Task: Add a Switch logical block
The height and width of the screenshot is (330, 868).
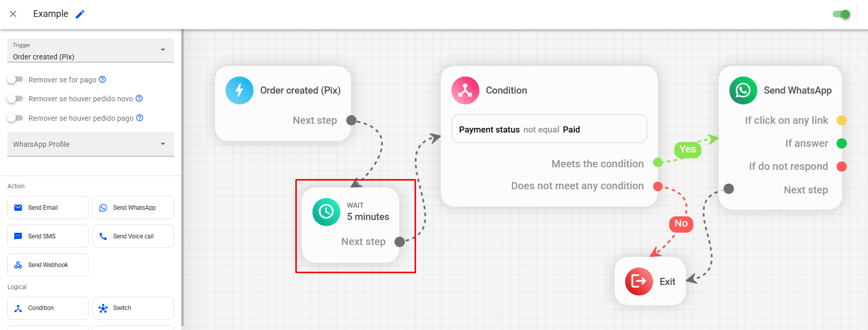Action: point(133,308)
